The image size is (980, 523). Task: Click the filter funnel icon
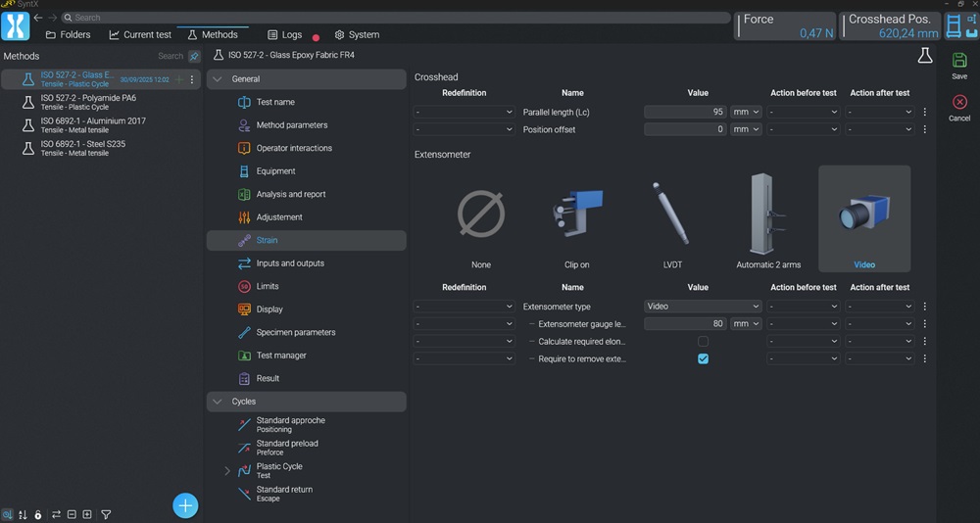click(106, 514)
